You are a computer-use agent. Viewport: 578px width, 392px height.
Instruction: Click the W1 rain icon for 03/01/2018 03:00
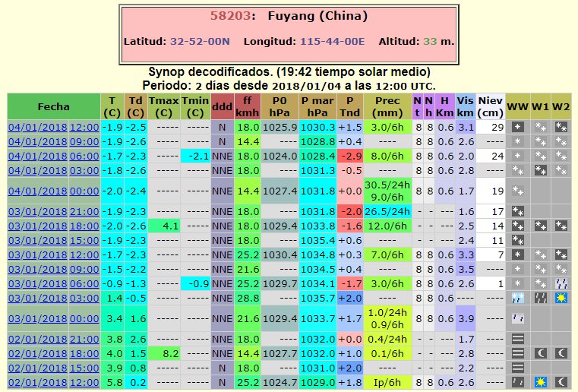pos(540,297)
